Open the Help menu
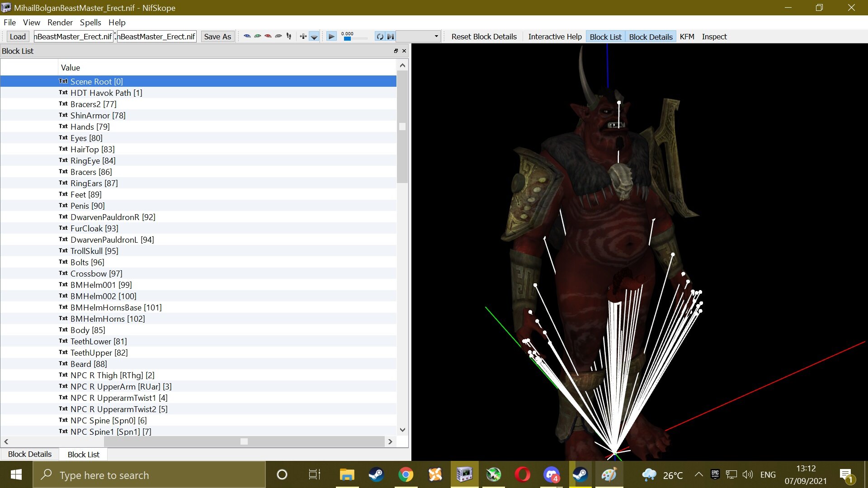 [117, 22]
